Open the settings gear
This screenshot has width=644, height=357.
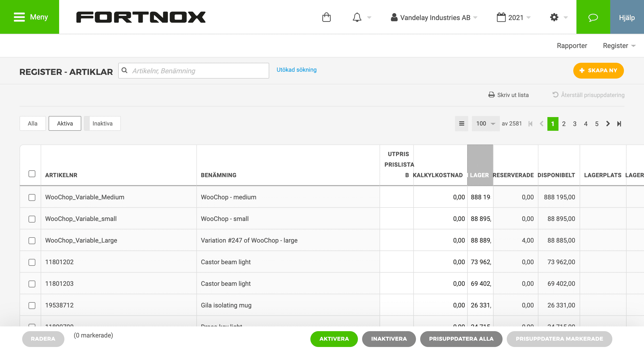coord(554,17)
